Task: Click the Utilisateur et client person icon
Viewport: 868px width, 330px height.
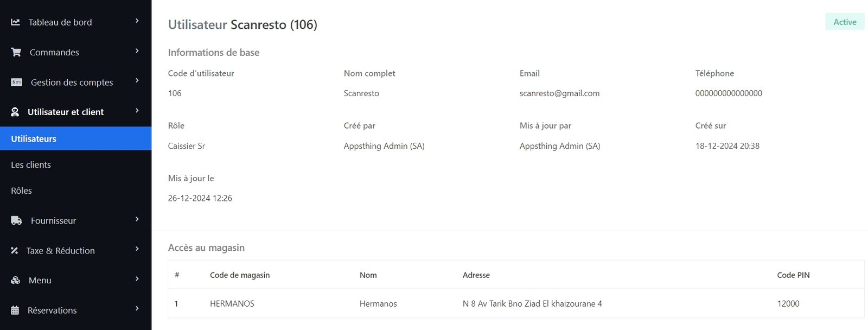Action: tap(15, 112)
